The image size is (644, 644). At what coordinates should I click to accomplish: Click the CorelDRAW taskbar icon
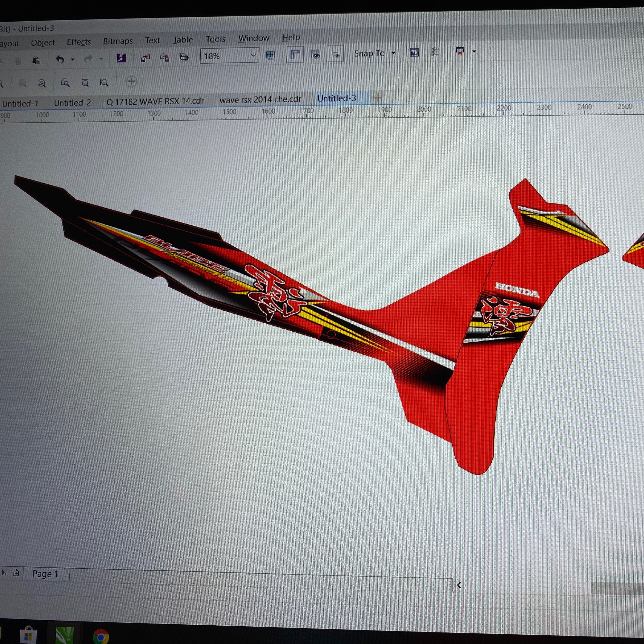pyautogui.click(x=64, y=635)
